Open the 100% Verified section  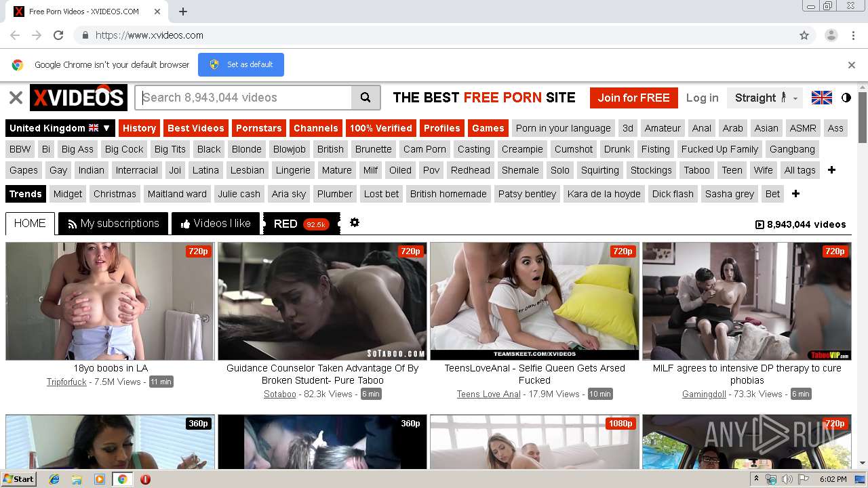click(380, 128)
